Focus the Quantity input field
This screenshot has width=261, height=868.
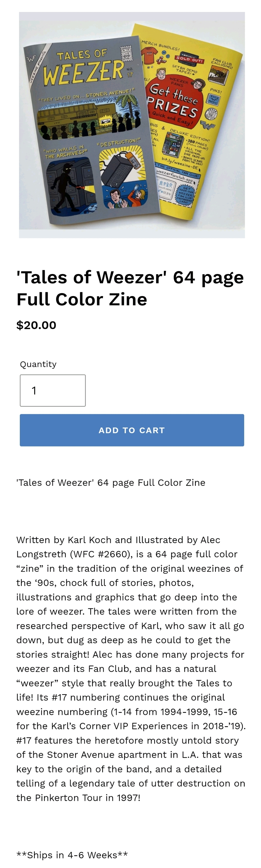point(52,390)
